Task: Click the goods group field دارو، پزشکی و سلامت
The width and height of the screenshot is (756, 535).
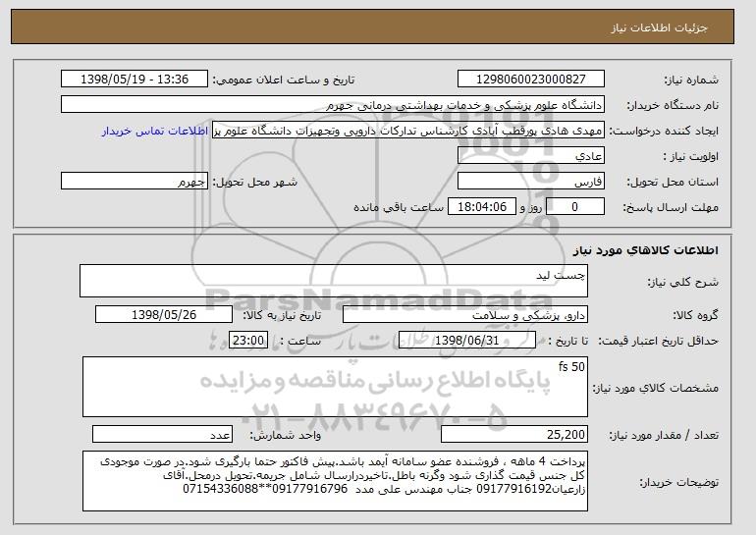Action: [465, 315]
